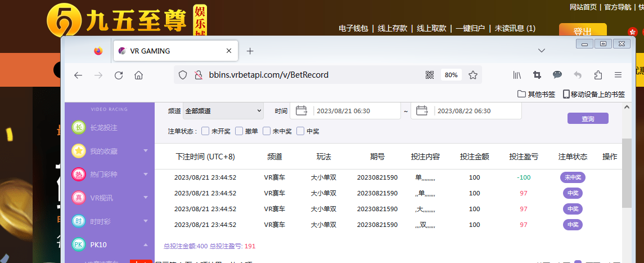Close the VR GAMING tab
The width and height of the screenshot is (644, 263).
[x=229, y=51]
